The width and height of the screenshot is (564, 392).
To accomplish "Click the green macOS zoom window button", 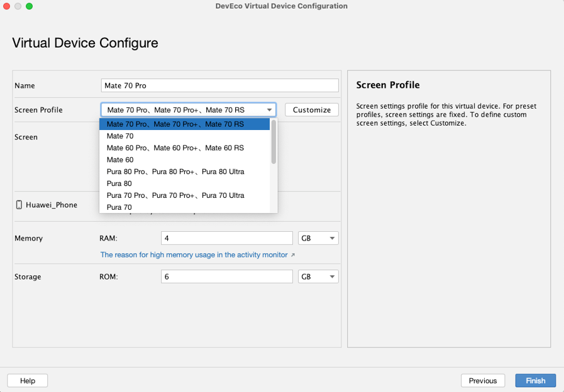I will (29, 6).
